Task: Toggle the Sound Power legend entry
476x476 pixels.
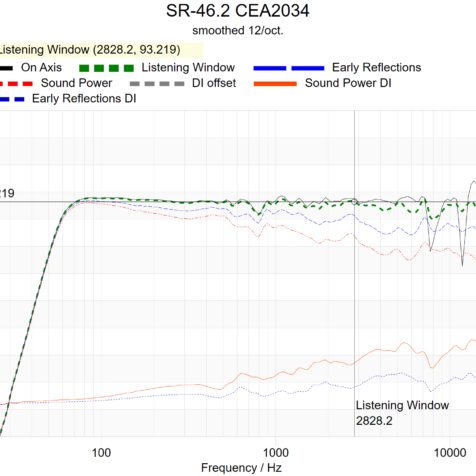Action: [x=56, y=83]
